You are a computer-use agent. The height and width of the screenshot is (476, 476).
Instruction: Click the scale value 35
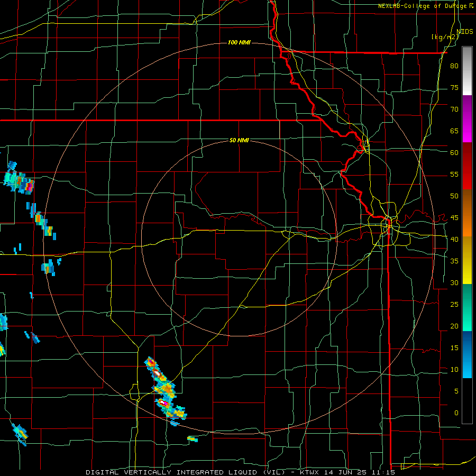click(454, 261)
